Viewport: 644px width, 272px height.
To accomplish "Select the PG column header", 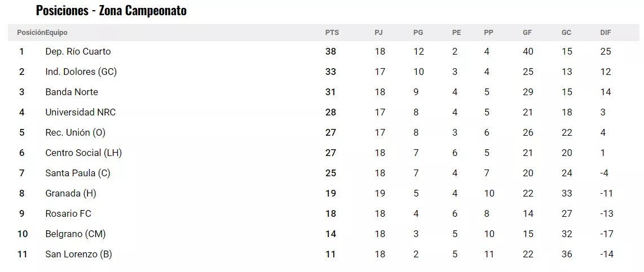I will (418, 33).
